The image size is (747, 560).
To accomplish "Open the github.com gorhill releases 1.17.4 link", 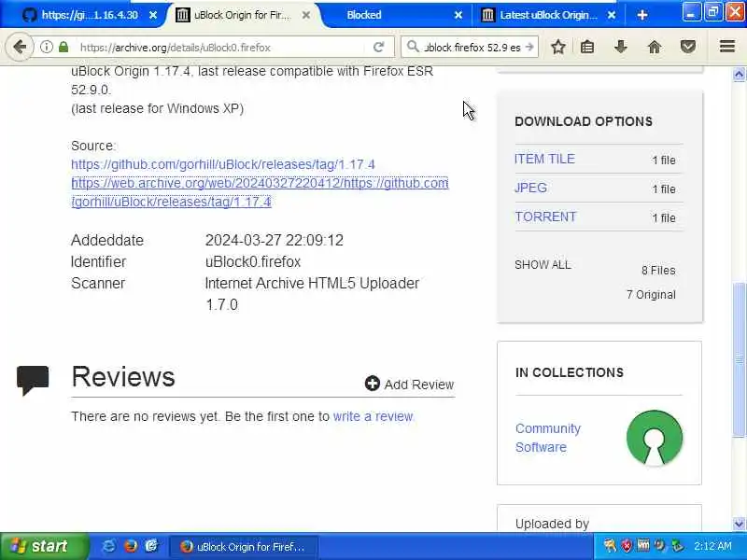I will [x=223, y=165].
